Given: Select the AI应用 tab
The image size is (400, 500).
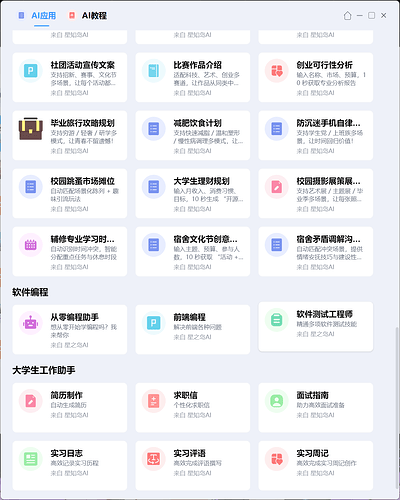Looking at the screenshot, I should (37, 16).
